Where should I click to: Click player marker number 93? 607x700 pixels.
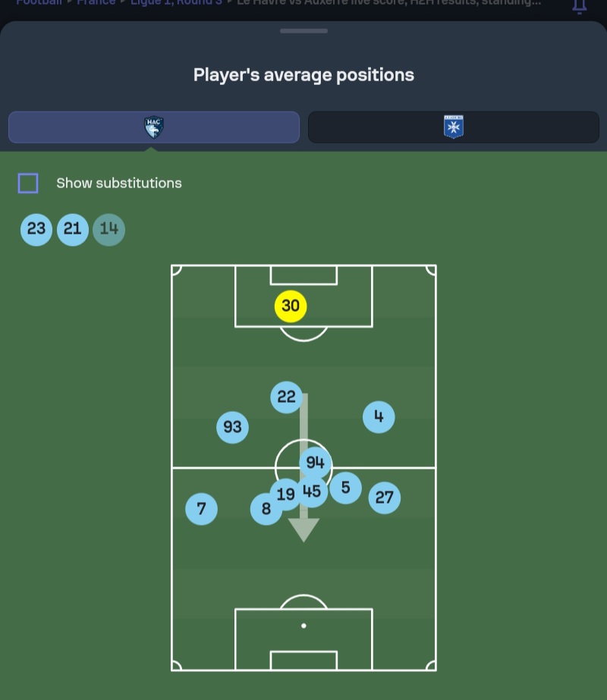tap(232, 427)
